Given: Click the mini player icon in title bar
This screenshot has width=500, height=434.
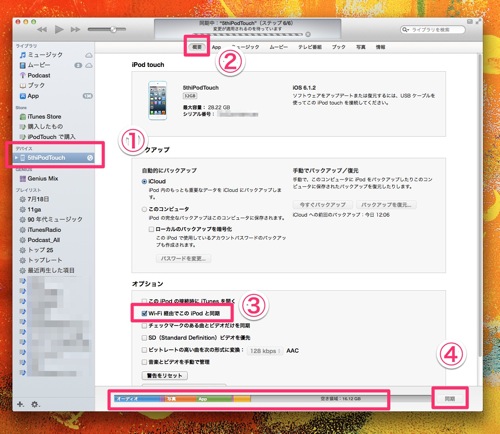Looking at the screenshot, I should coord(470,22).
